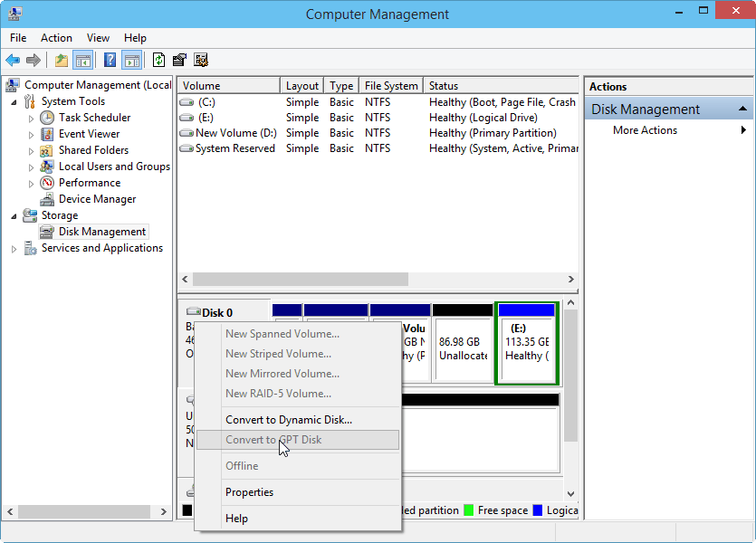Click the Back arrow toolbar icon
Viewport: 756px width, 543px height.
pyautogui.click(x=13, y=61)
